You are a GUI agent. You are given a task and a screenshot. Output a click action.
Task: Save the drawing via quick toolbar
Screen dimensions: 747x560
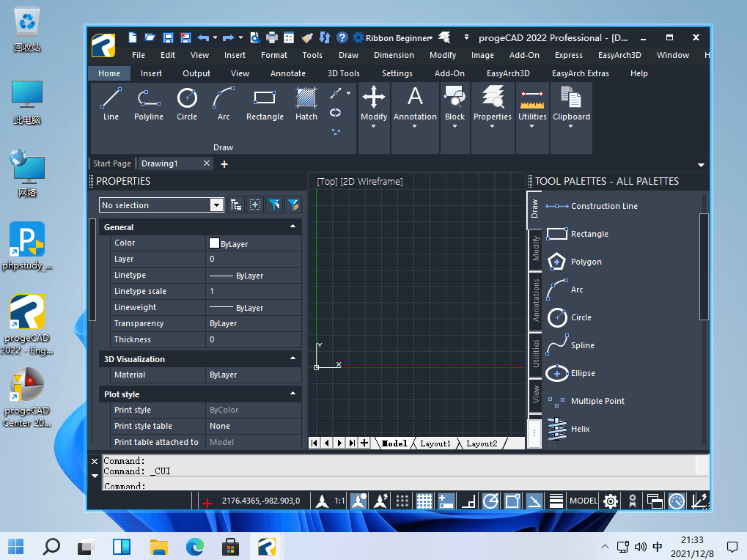click(x=168, y=37)
